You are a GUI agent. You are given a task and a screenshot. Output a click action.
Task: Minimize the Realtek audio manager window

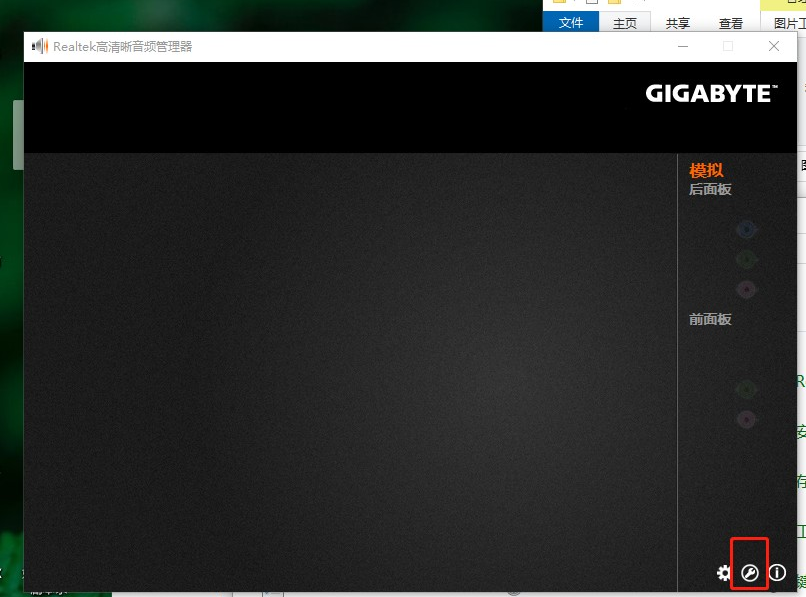click(682, 46)
